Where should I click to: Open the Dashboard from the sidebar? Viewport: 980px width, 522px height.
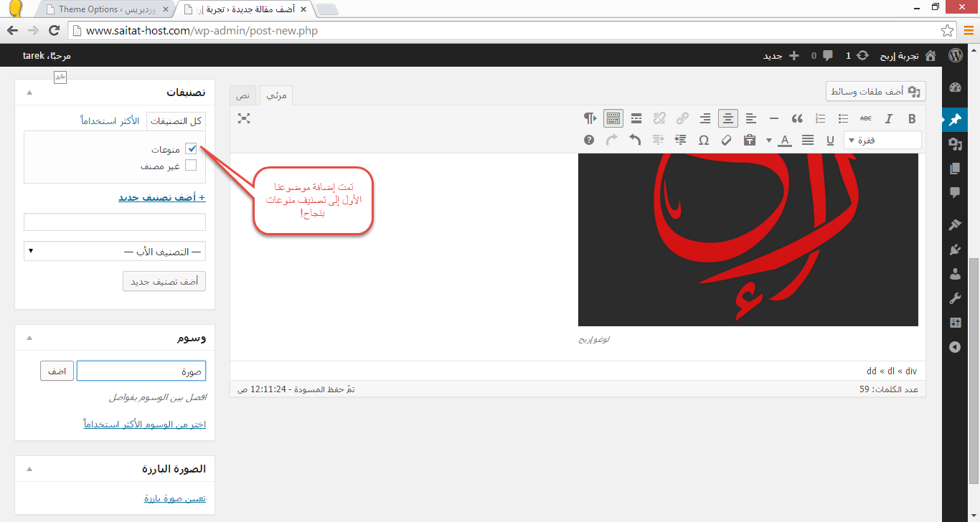(955, 87)
